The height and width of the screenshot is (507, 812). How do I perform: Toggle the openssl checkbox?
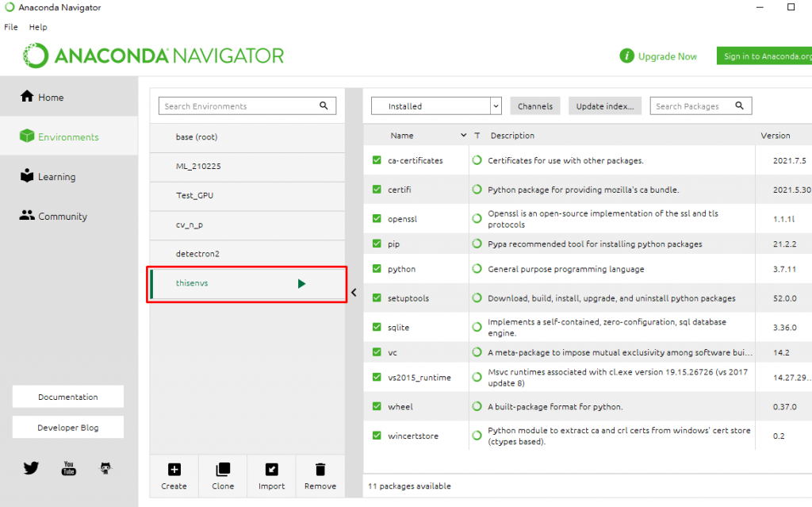(377, 218)
